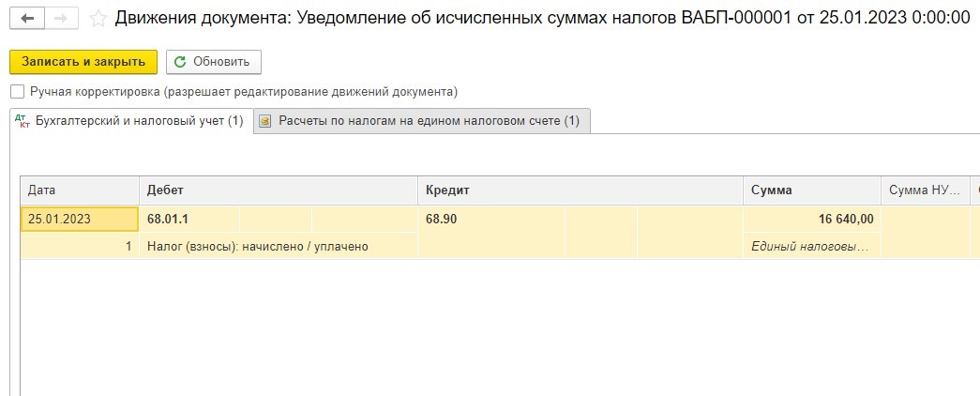Click the Обновить button
Viewport: 980px width, 396px height.
tap(213, 62)
